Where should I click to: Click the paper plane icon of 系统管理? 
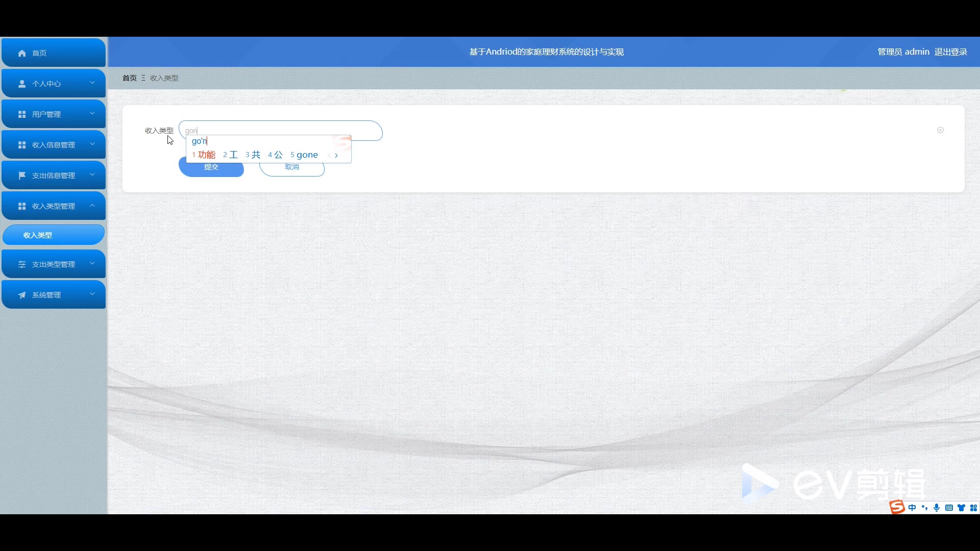[x=22, y=295]
